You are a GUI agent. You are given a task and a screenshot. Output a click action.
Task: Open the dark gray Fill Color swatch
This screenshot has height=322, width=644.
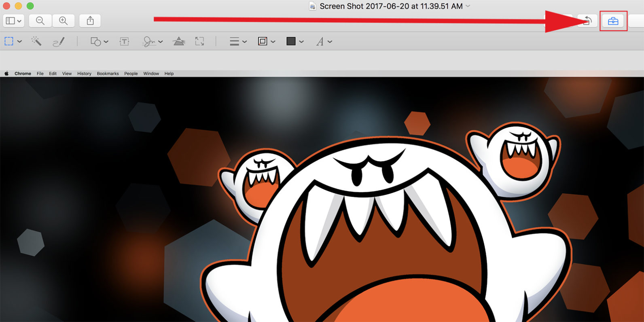click(x=295, y=41)
